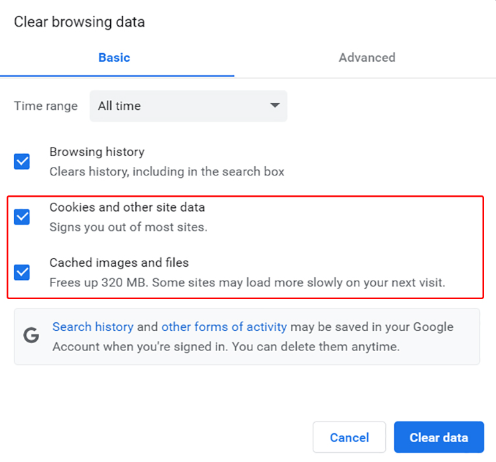The image size is (496, 462).
Task: Click the Clears history description text
Action: (167, 172)
